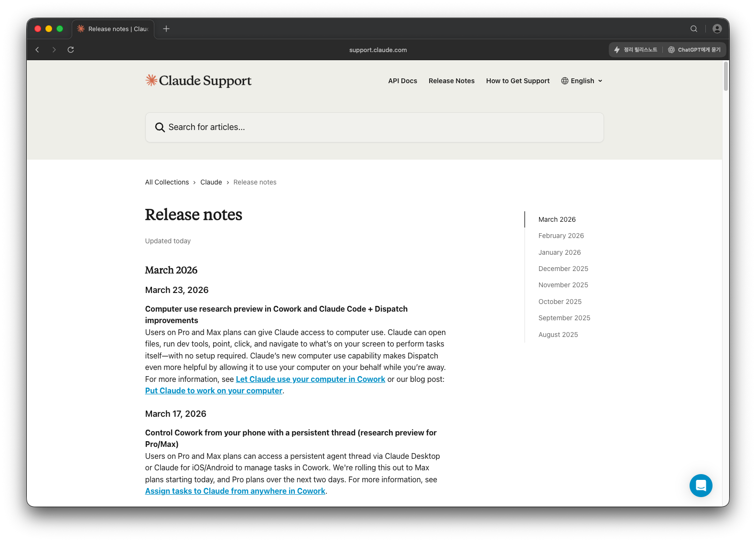This screenshot has height=542, width=756.
Task: Open the chat messenger bubble icon
Action: pos(701,486)
